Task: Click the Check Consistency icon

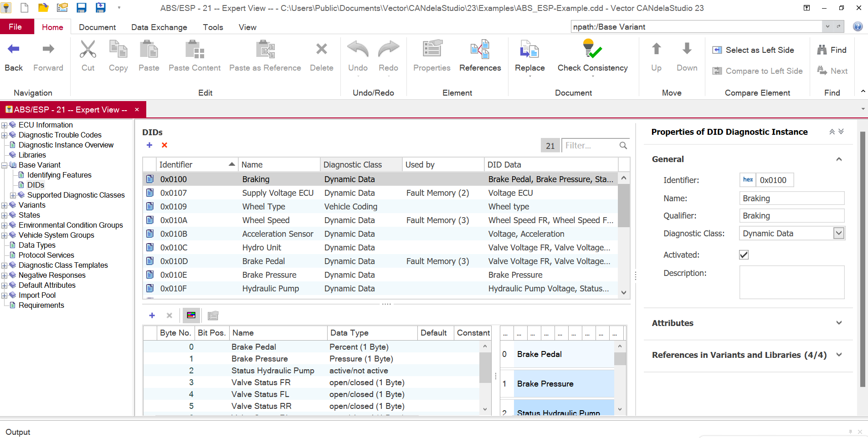Action: pos(592,49)
